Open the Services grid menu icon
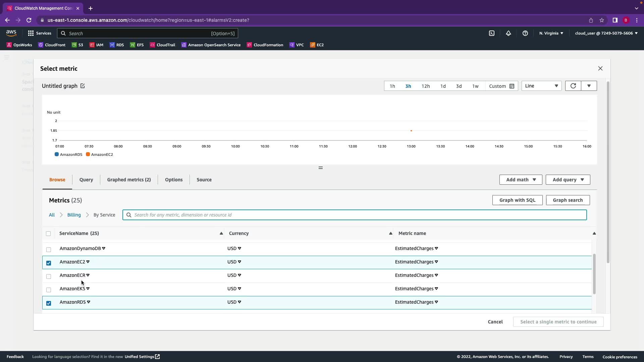644x362 pixels. pos(31,33)
